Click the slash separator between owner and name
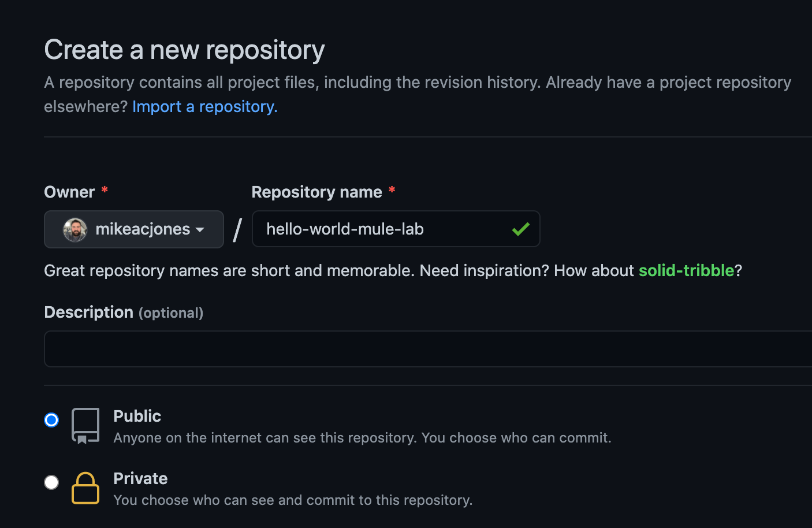This screenshot has width=812, height=528. 237,230
